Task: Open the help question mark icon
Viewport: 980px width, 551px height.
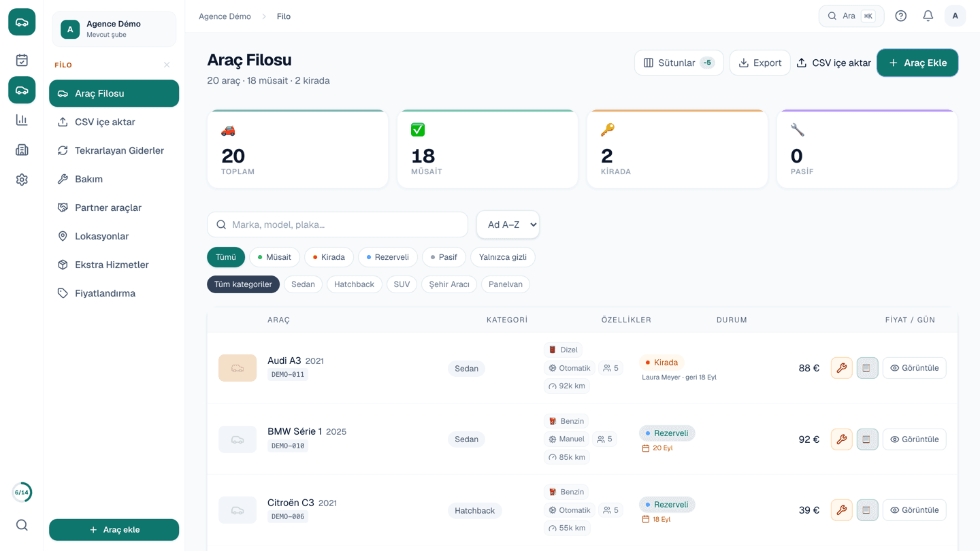Action: point(900,16)
